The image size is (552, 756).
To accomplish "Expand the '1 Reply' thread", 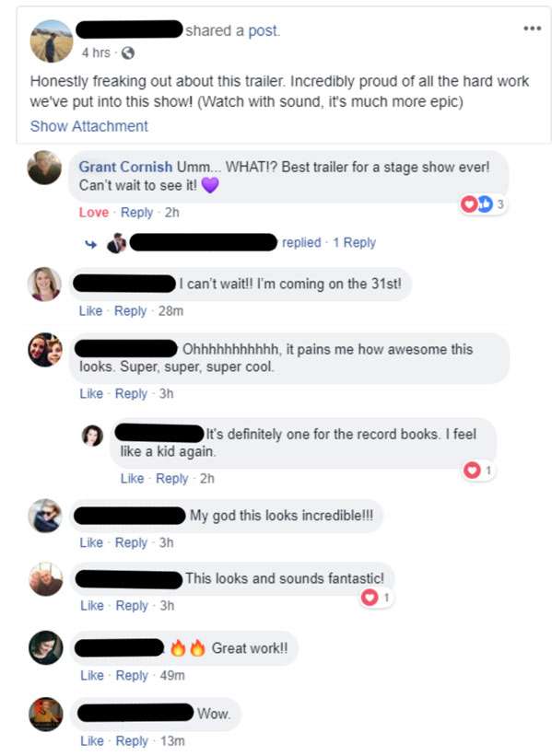I will pyautogui.click(x=354, y=242).
